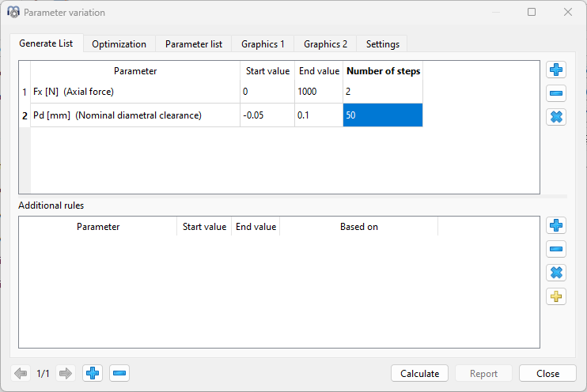Click the start value 0 of Fx row
The height and width of the screenshot is (392, 587).
(x=267, y=92)
